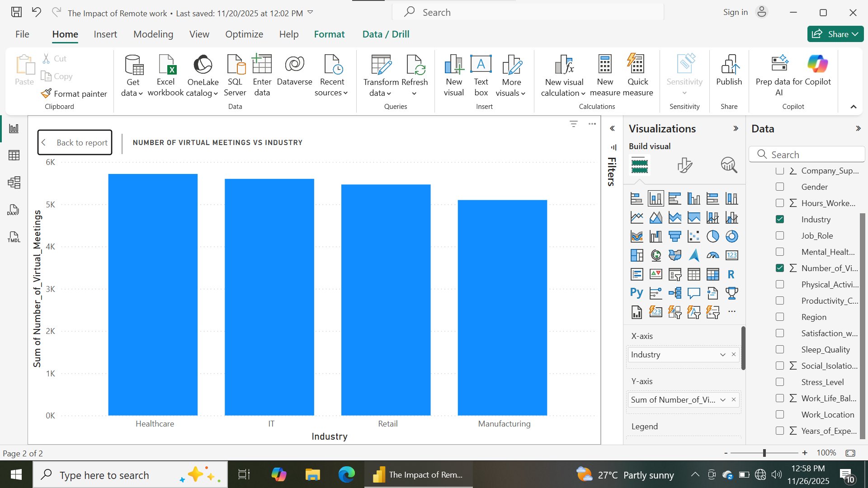Open the DAX query view in sidebar
Viewport: 868px width, 488px height.
(14, 210)
